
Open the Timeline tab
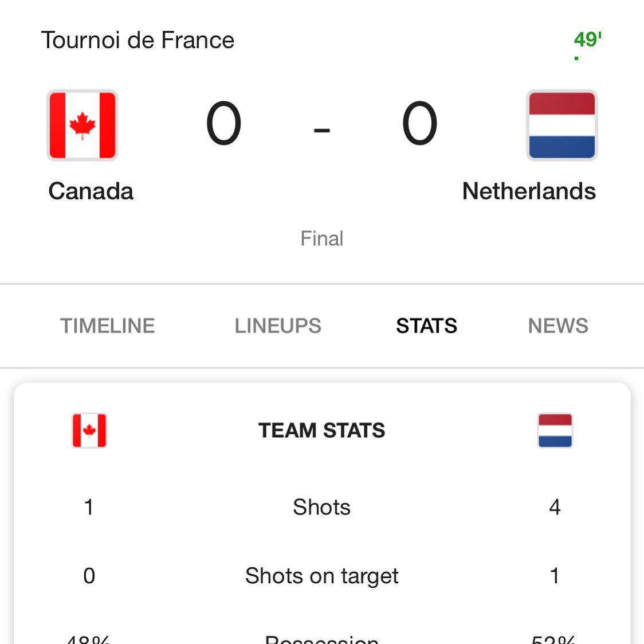(x=107, y=325)
